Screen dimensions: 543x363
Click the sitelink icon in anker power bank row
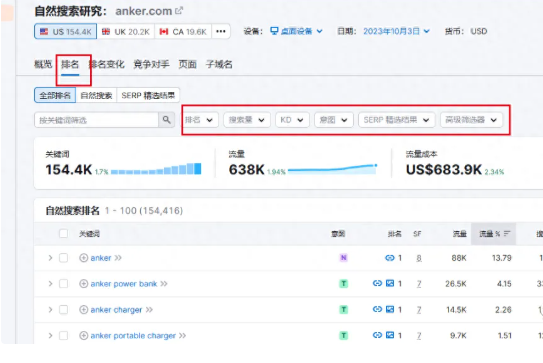point(377,283)
